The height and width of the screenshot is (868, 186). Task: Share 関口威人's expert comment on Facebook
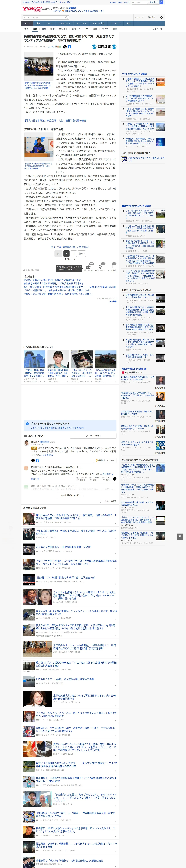point(38,460)
